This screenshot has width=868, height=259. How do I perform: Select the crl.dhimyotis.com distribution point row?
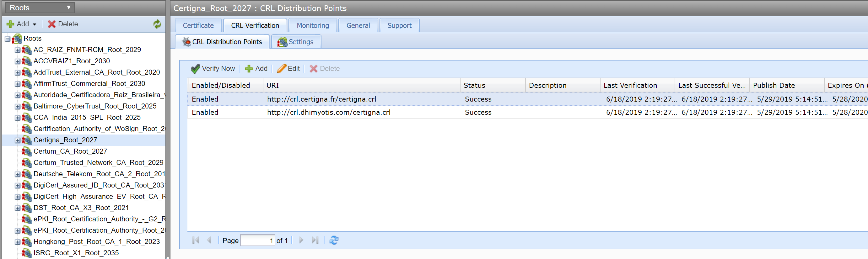point(329,112)
